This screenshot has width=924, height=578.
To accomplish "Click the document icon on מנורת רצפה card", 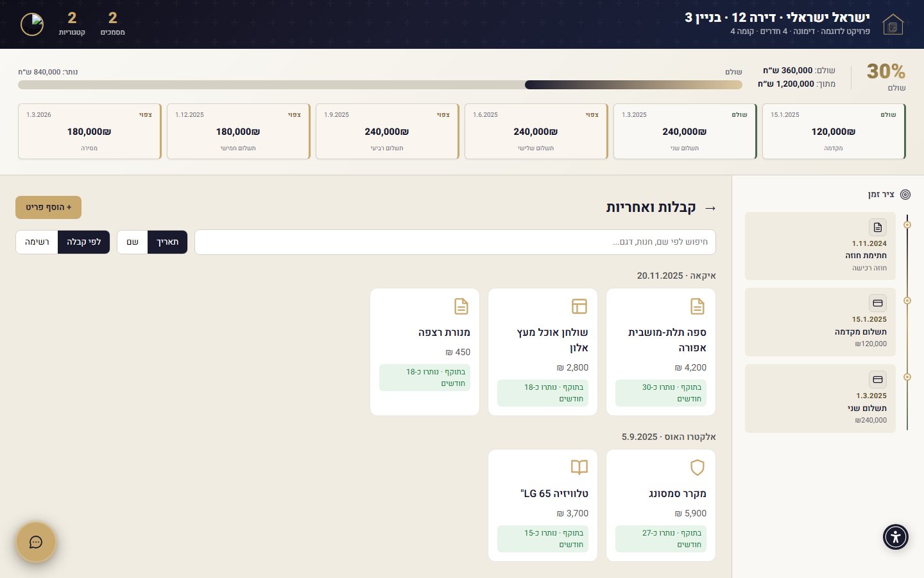I will pos(461,306).
